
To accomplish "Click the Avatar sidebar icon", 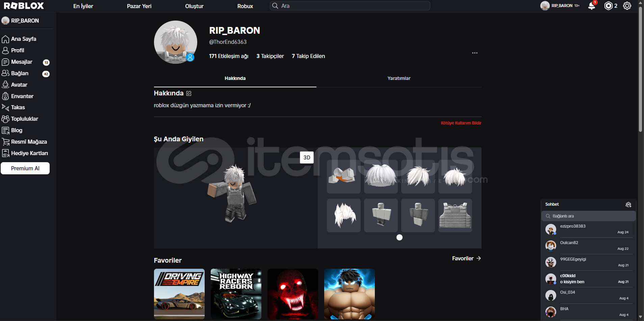I will pyautogui.click(x=5, y=85).
